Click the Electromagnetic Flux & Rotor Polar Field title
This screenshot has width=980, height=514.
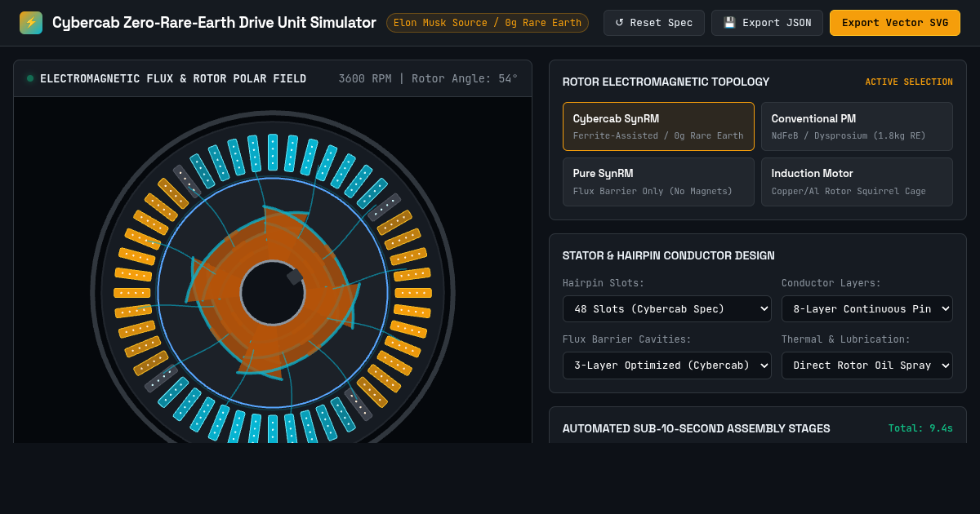pyautogui.click(x=173, y=79)
